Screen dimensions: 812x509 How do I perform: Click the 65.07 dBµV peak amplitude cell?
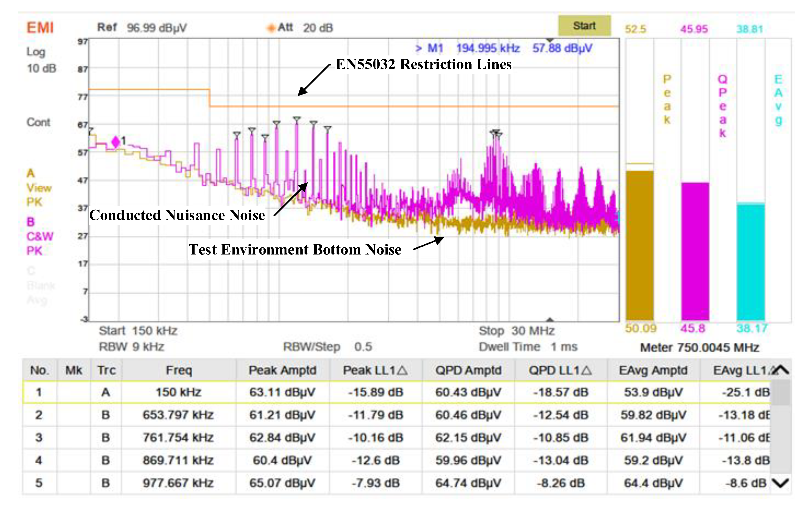coord(282,483)
